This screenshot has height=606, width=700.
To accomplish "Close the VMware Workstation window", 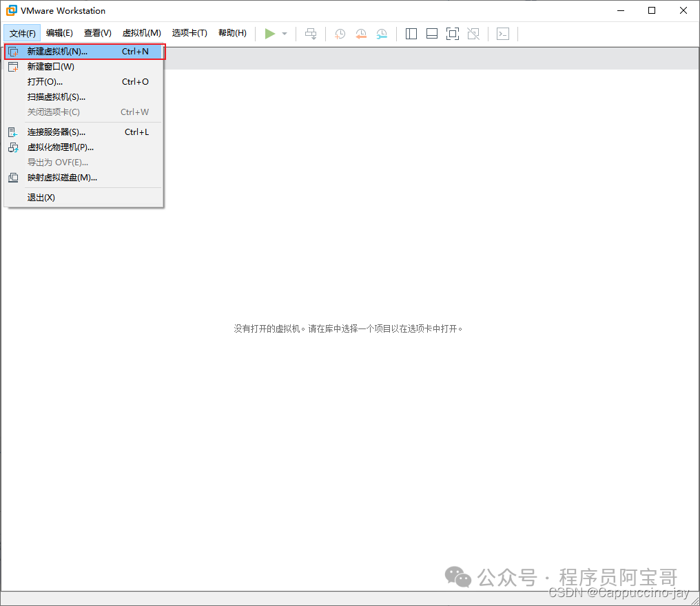I will (683, 11).
